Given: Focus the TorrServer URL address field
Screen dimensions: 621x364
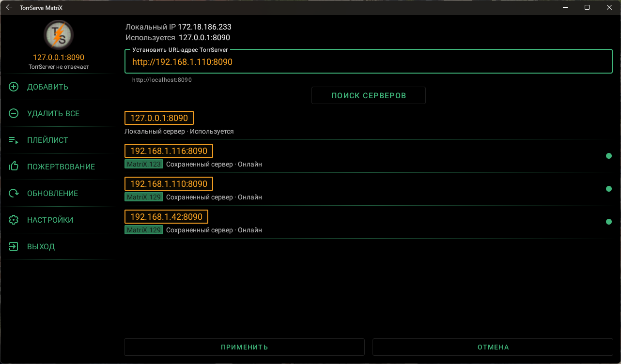Looking at the screenshot, I should point(369,62).
